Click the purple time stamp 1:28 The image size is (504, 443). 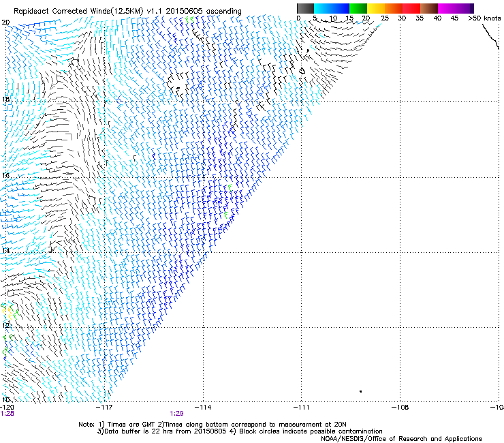coord(7,414)
